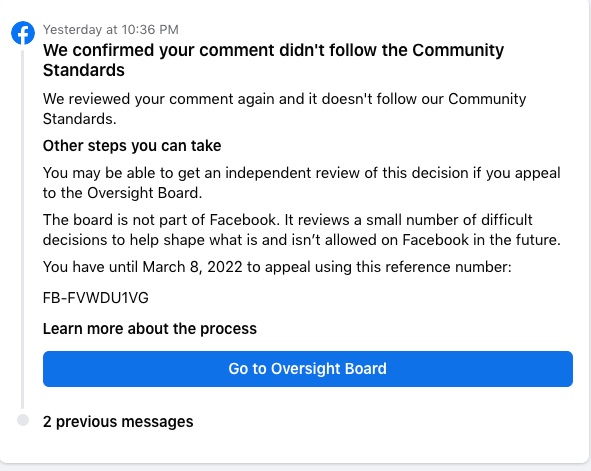Select the gray dot beside previous messages
The height and width of the screenshot is (471, 591).
tap(23, 420)
